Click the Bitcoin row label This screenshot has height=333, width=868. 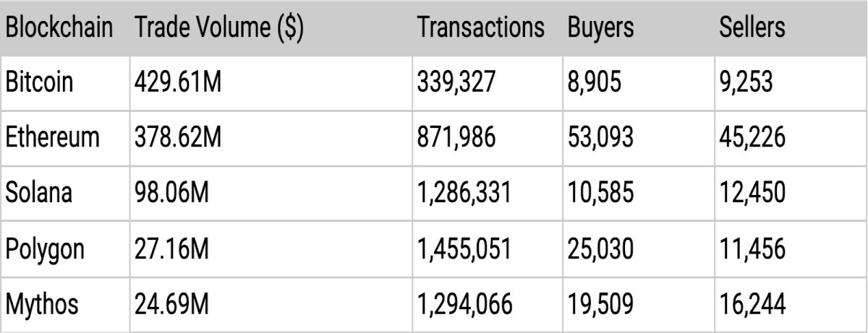[x=40, y=82]
